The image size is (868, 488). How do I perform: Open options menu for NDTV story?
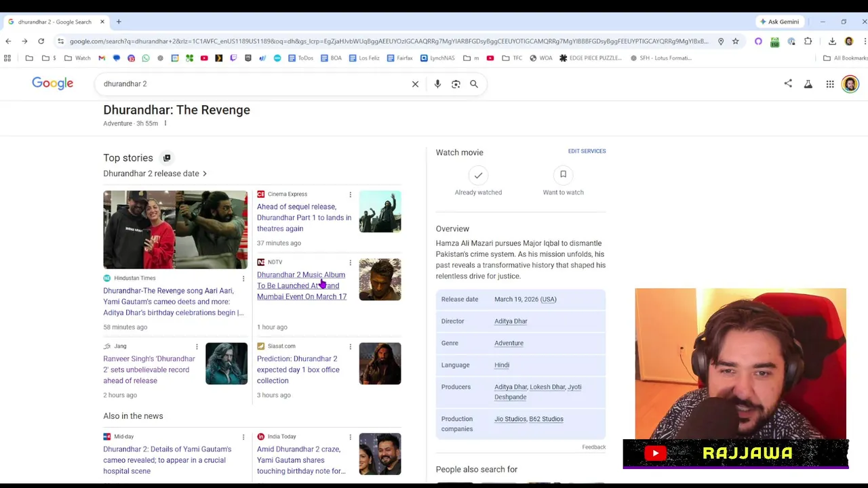click(x=351, y=262)
